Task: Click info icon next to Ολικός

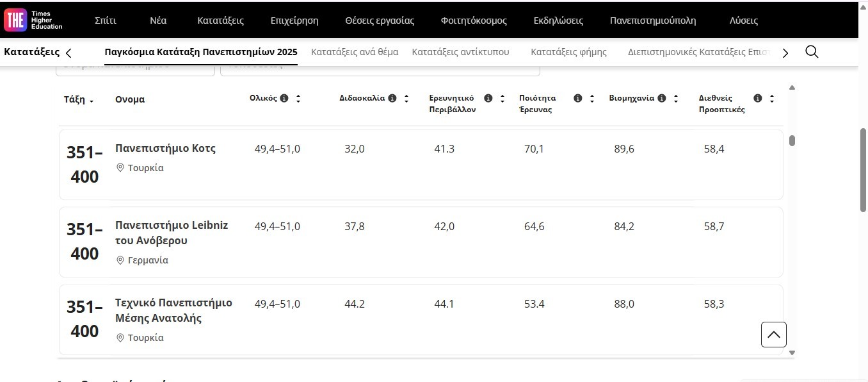Action: click(284, 98)
